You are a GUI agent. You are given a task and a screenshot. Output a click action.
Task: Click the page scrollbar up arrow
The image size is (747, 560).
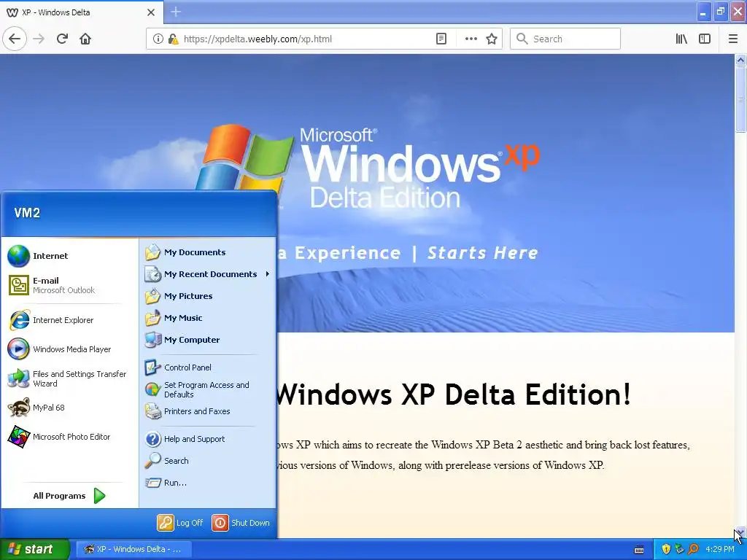(740, 60)
